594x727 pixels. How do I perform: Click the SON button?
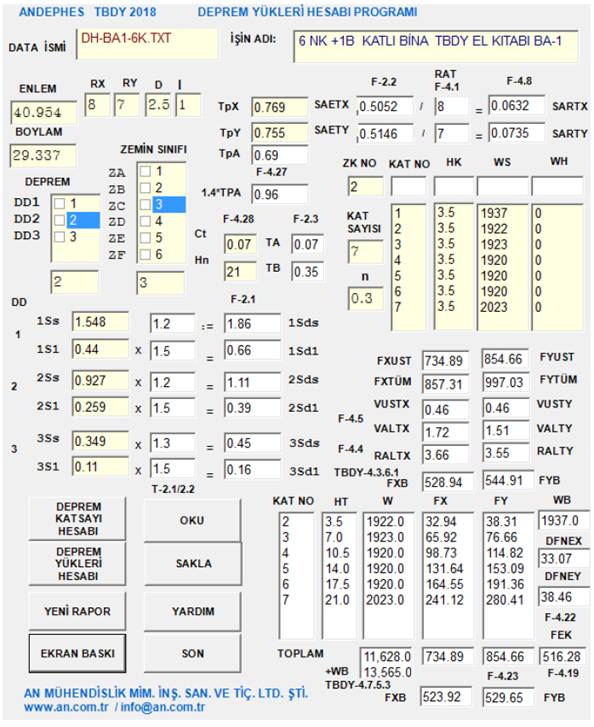click(192, 653)
